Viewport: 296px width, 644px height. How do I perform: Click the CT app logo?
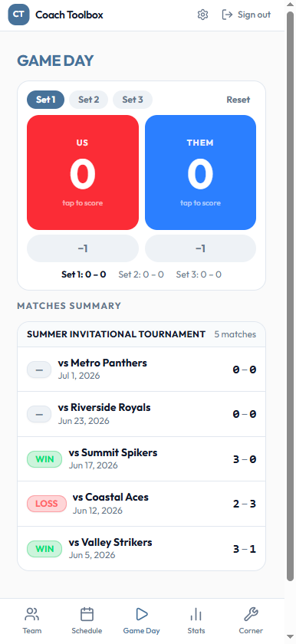(18, 15)
